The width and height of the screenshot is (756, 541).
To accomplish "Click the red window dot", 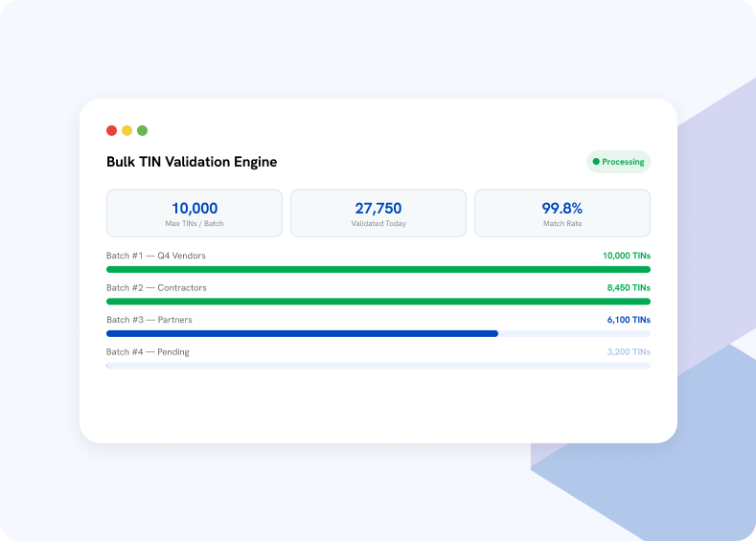I will 111,130.
